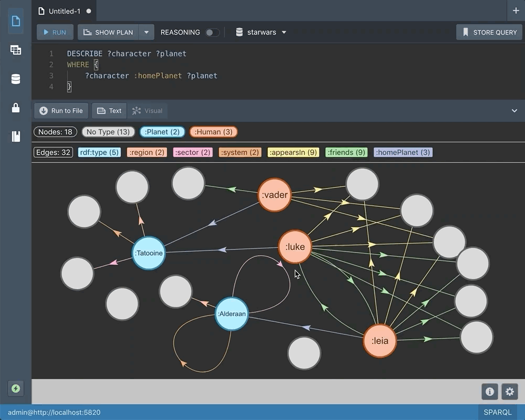Select the :luke node in graph
Image resolution: width=525 pixels, height=420 pixels.
pyautogui.click(x=295, y=247)
